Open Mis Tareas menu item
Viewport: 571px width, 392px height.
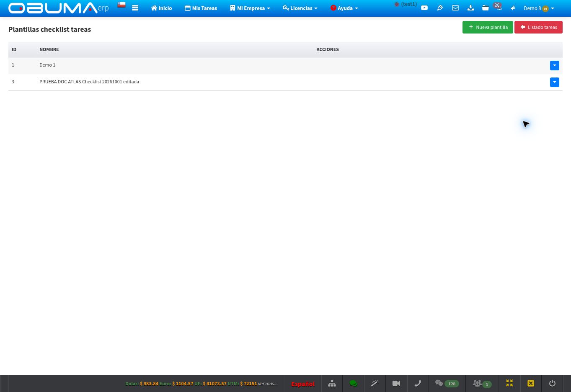coord(201,8)
